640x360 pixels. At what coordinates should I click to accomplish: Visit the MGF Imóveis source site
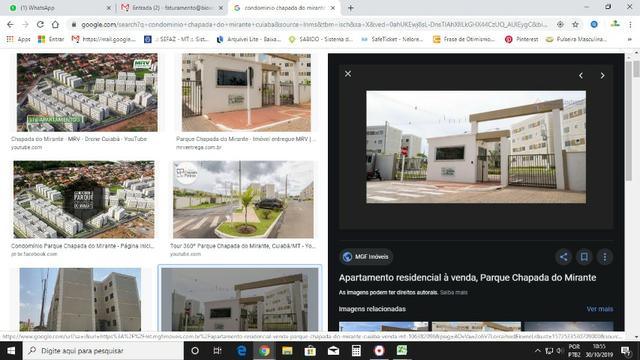366,257
